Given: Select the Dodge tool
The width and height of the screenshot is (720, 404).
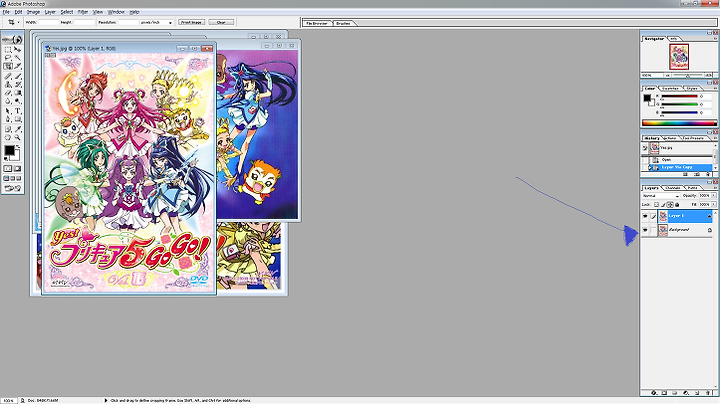Looking at the screenshot, I should [18, 101].
